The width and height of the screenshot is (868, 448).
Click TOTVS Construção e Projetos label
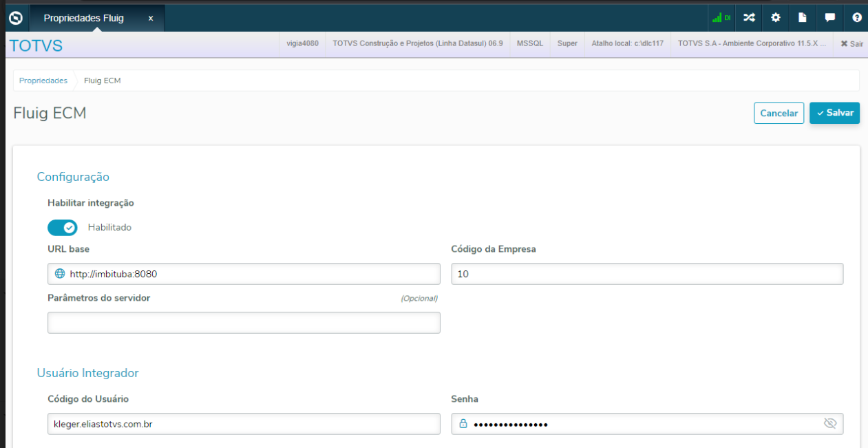pyautogui.click(x=418, y=43)
